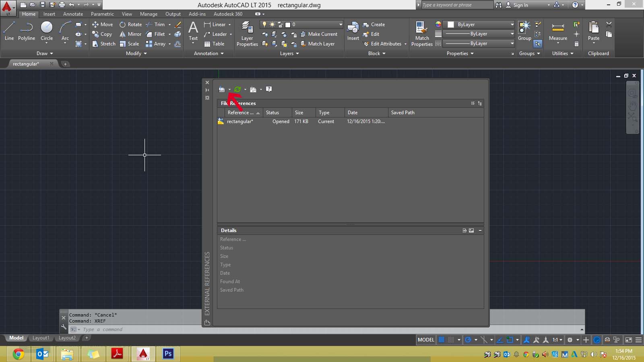Viewport: 644px width, 362px height.
Task: Expand the Layers panel
Action: coord(289,53)
